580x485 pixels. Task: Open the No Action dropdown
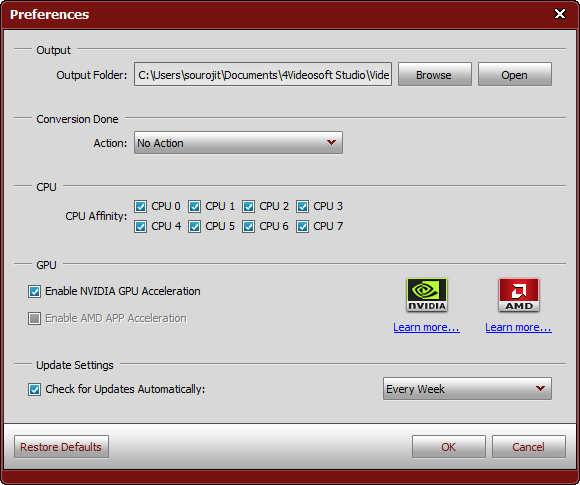tap(238, 143)
